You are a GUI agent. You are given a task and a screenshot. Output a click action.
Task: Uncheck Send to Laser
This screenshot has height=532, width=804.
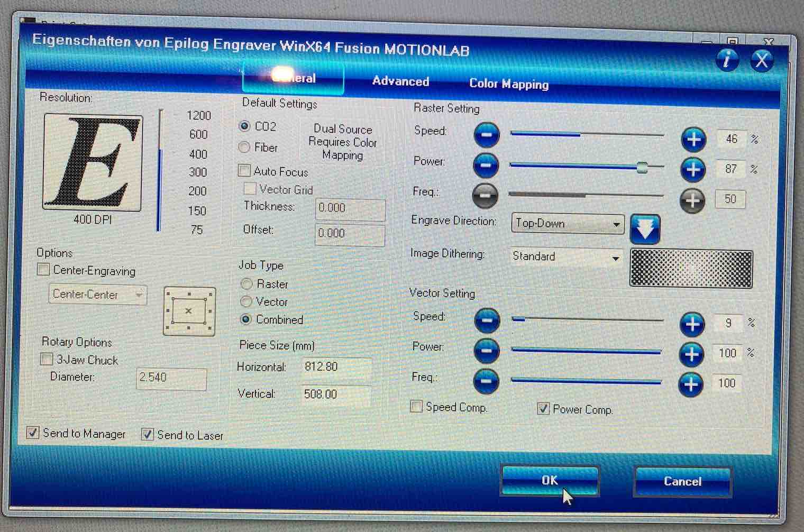pyautogui.click(x=147, y=435)
